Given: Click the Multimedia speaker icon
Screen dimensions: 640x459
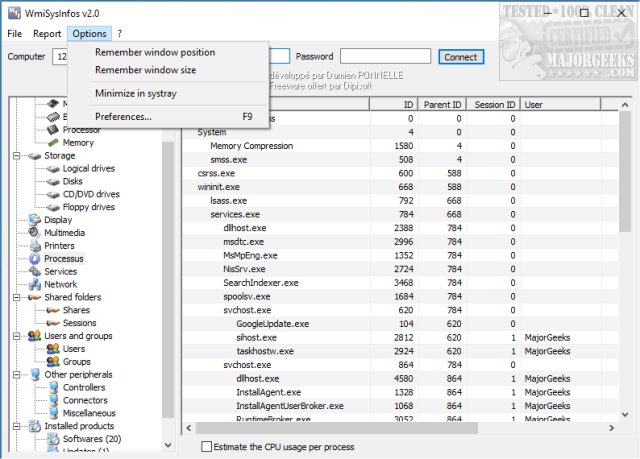Looking at the screenshot, I should point(34,233).
